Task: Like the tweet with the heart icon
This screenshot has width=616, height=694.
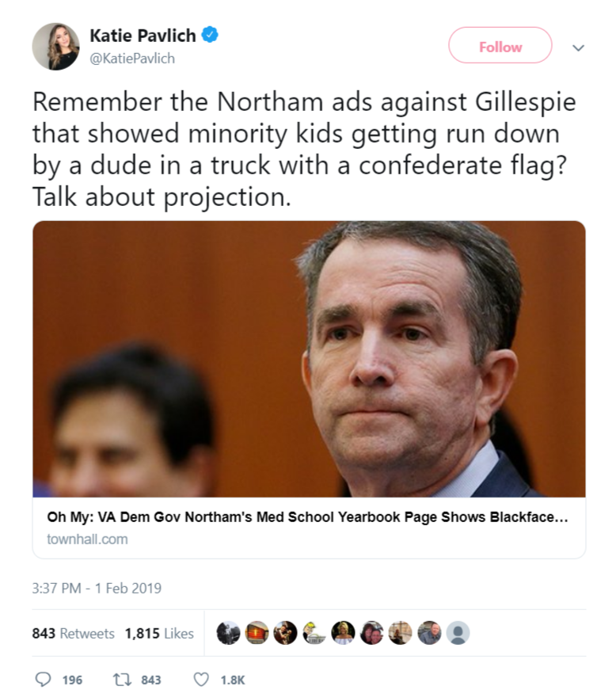Action: pos(202,680)
